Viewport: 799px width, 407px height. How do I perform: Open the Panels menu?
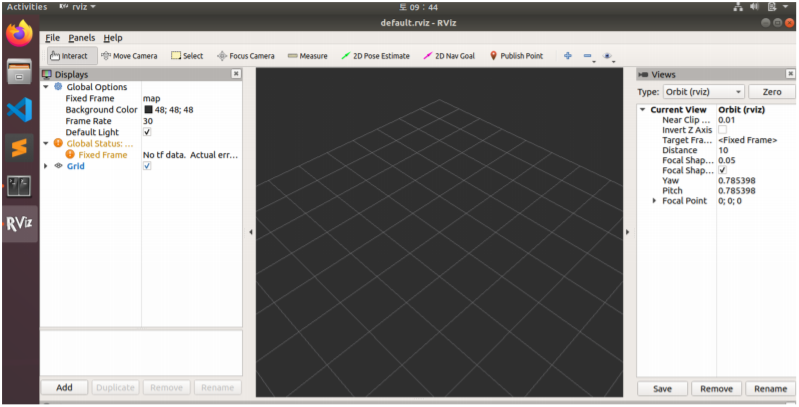point(82,38)
